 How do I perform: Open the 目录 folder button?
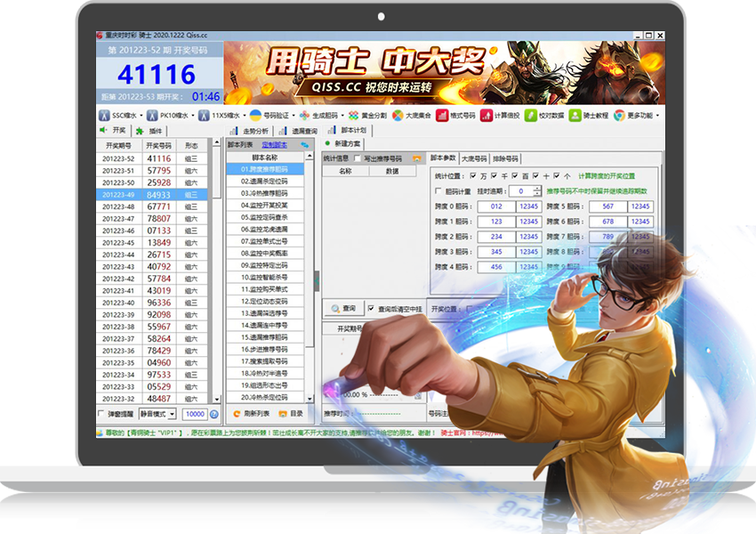pos(291,414)
